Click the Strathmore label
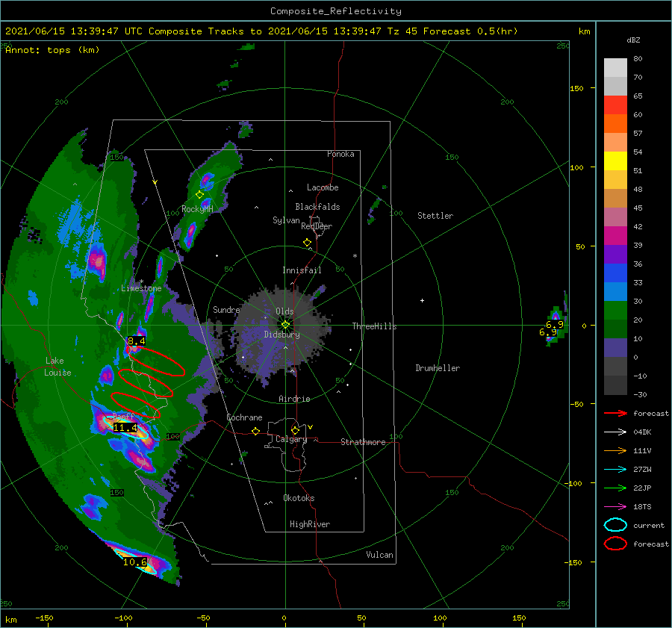Screen dimensions: 672x628 (x=363, y=442)
